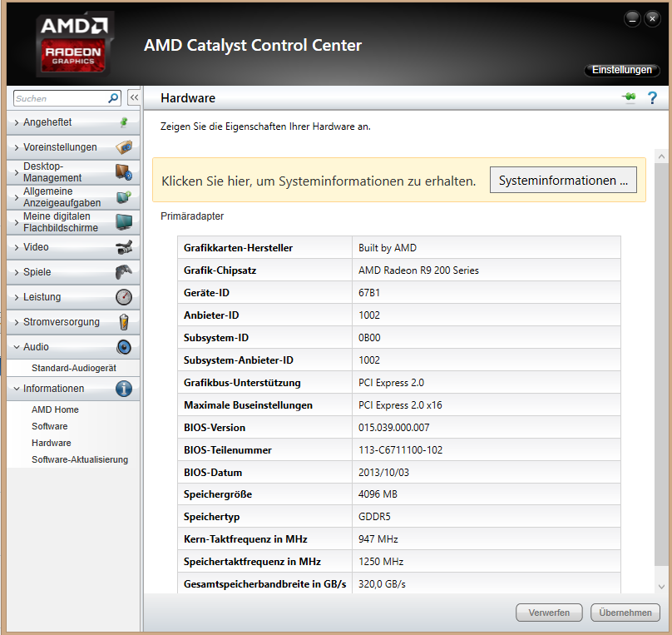
Task: Click the 'Grafikbus-Unterstützung' row label
Action: coord(242,383)
